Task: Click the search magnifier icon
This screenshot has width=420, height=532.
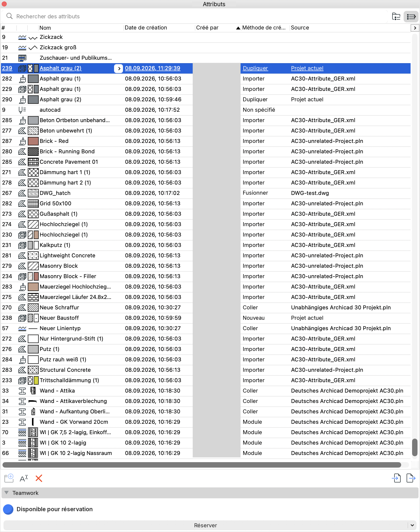Action: point(9,16)
